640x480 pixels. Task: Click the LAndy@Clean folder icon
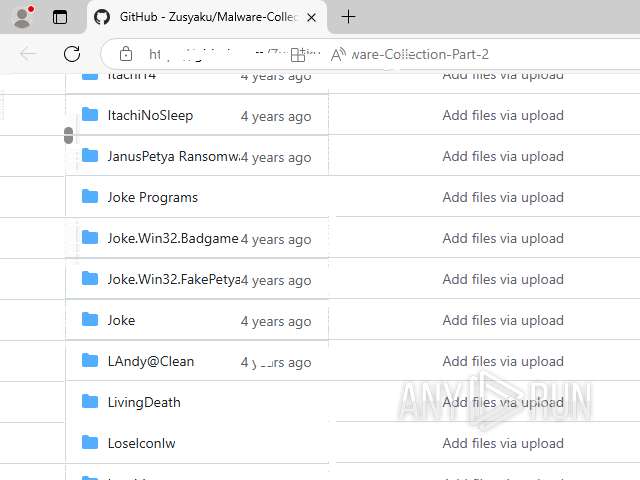90,360
